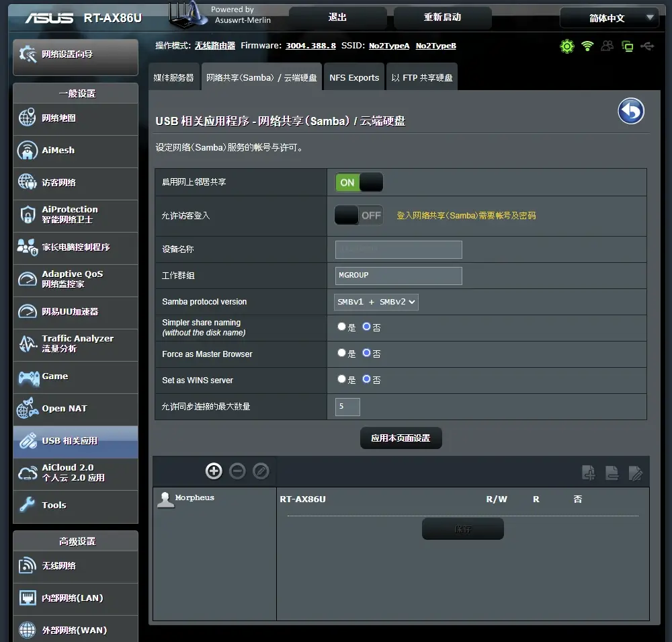The image size is (672, 642).
Task: Click the USB status icon
Action: tap(647, 46)
